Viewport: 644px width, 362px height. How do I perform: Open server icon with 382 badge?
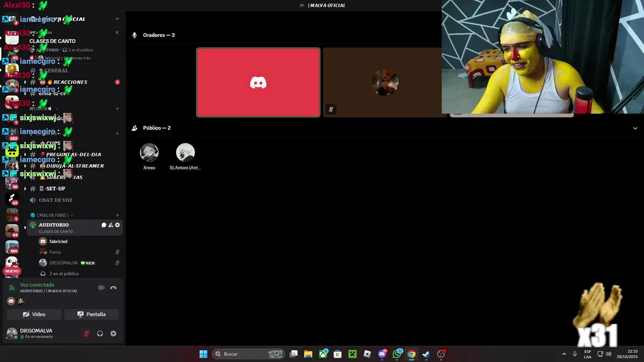click(x=12, y=133)
